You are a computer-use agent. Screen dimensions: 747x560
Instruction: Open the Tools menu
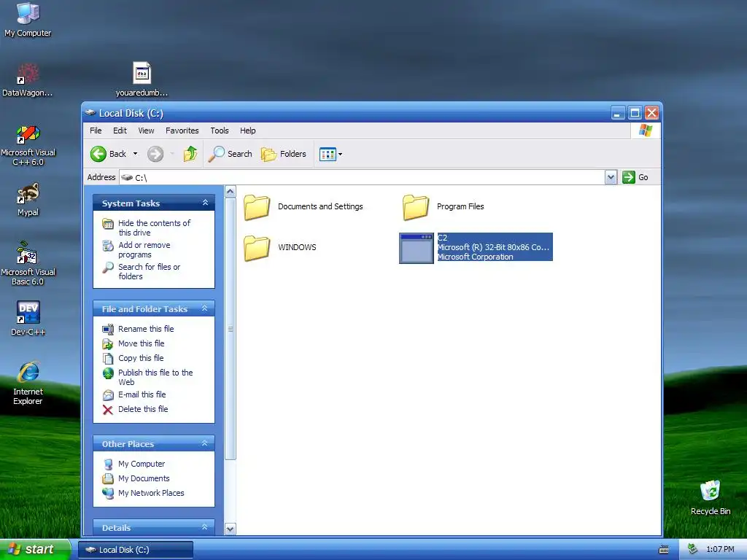[x=219, y=131]
